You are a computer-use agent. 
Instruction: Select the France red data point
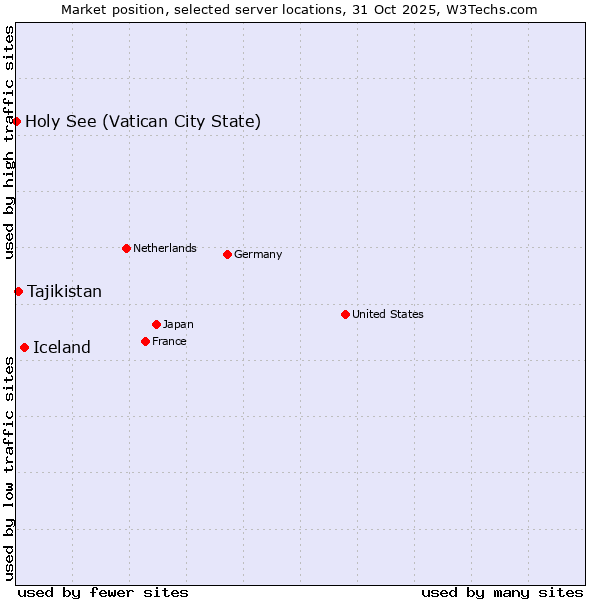(x=145, y=341)
